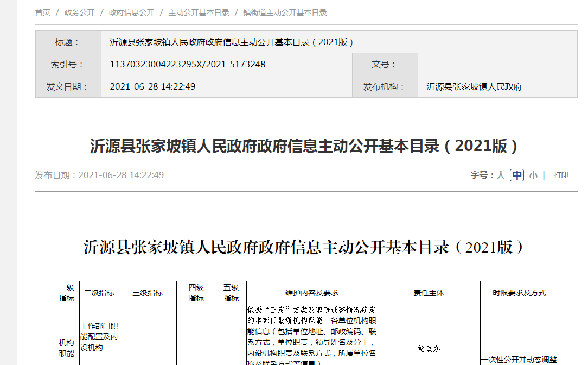Image resolution: width=588 pixels, height=365 pixels.
Task: Click the 索引号 value 11370323004223295X/2021-5173248
Action: (x=188, y=64)
